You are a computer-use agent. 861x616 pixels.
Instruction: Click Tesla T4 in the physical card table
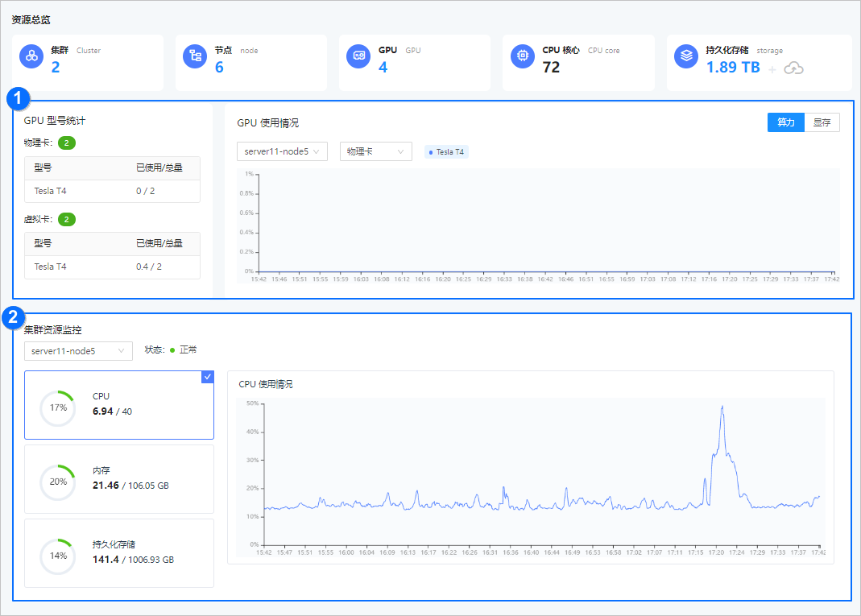(x=50, y=191)
